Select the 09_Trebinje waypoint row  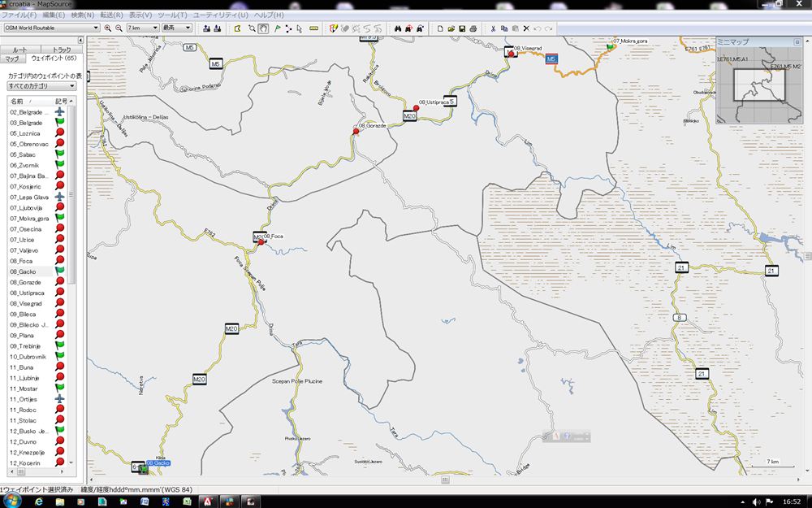click(37, 345)
